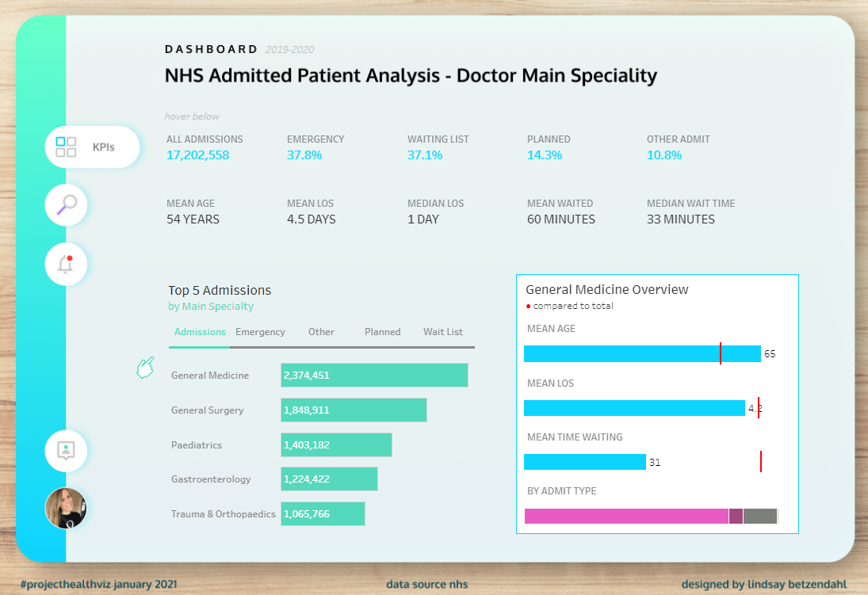Open the notifications bell icon
Viewport: 868px width, 595px height.
(66, 264)
